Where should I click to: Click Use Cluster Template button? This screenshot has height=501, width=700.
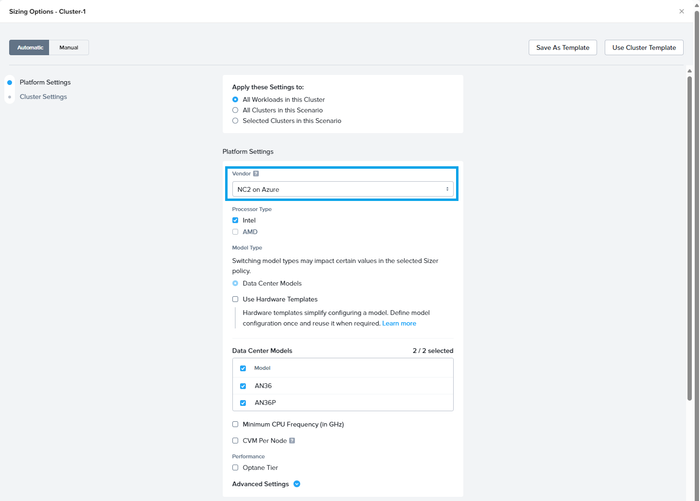[x=644, y=47]
